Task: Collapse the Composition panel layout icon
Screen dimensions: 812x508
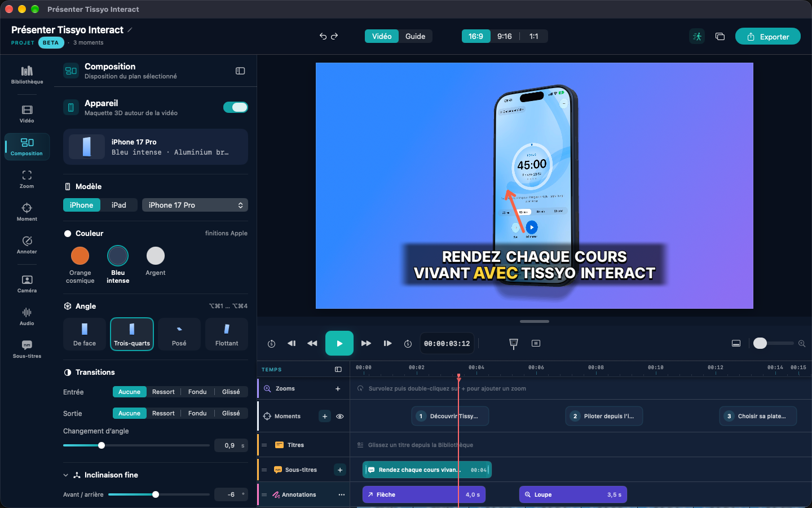Action: pyautogui.click(x=240, y=71)
